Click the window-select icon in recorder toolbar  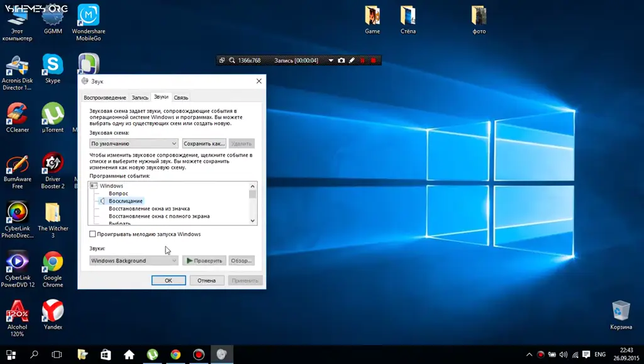click(x=222, y=60)
